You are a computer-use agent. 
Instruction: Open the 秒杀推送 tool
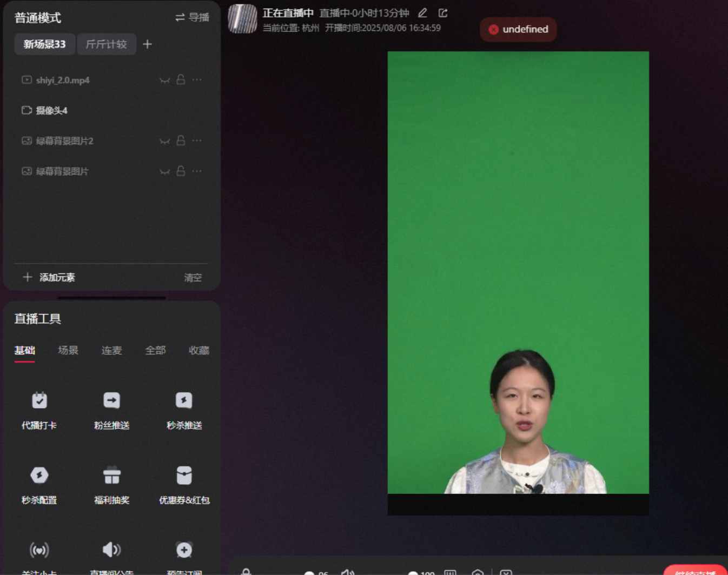pos(184,410)
